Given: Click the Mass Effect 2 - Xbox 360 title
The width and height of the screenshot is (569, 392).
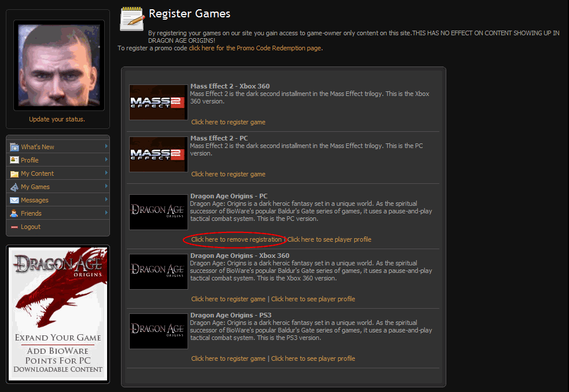Looking at the screenshot, I should [x=230, y=86].
